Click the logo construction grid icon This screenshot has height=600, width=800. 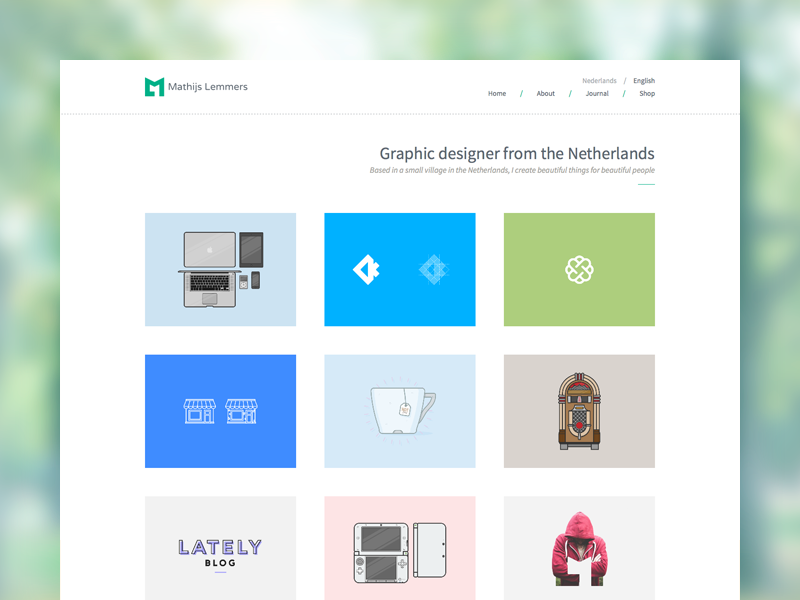point(434,269)
